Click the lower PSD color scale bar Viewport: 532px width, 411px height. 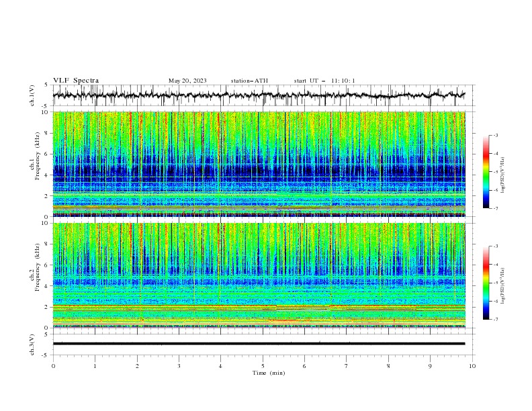pyautogui.click(x=486, y=283)
